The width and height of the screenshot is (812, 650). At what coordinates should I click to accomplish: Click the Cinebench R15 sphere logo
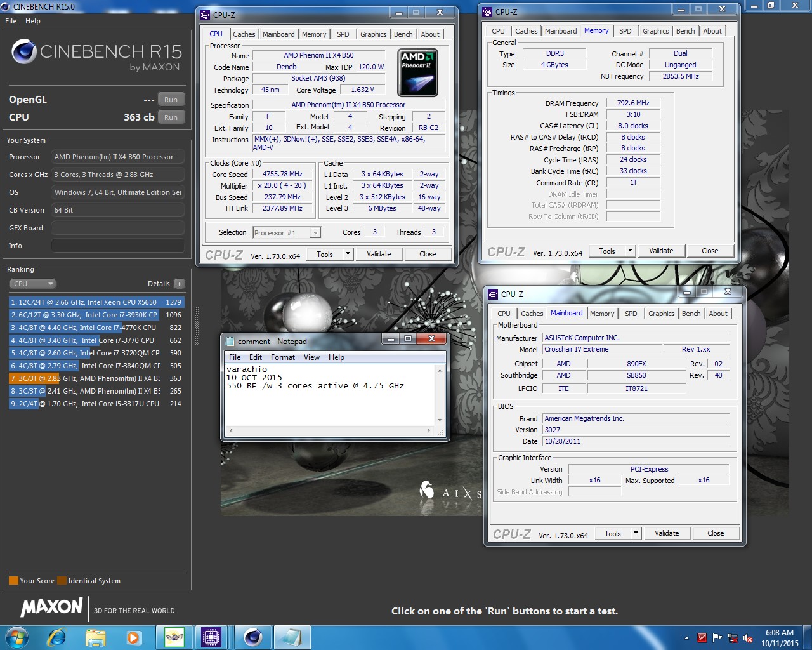pyautogui.click(x=23, y=51)
